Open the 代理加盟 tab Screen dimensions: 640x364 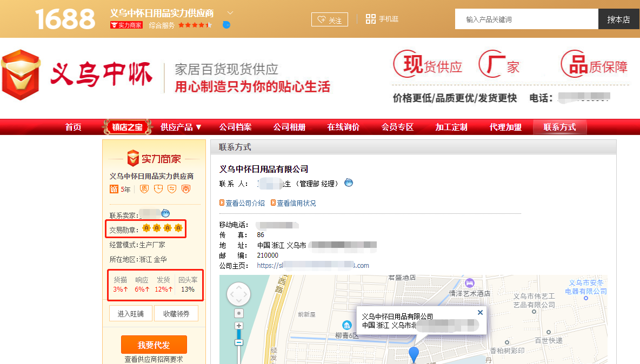tap(506, 127)
